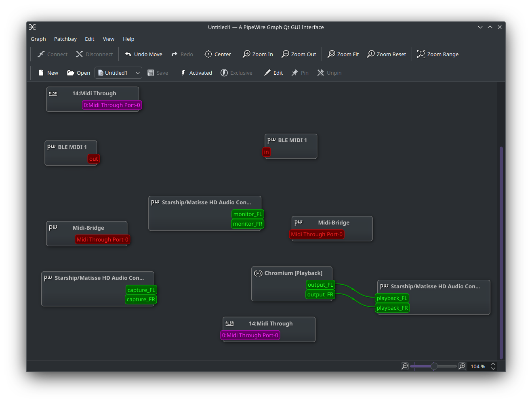Open the Graph menu
532x403 pixels.
[38, 39]
